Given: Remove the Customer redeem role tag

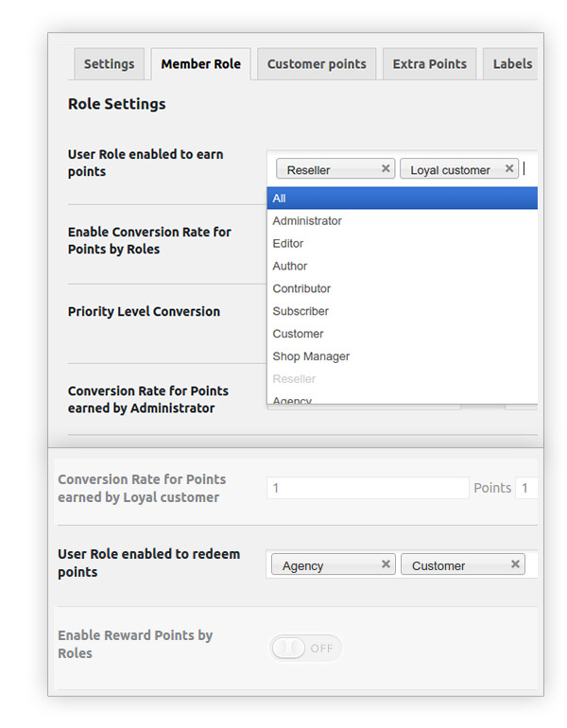Looking at the screenshot, I should 515,564.
